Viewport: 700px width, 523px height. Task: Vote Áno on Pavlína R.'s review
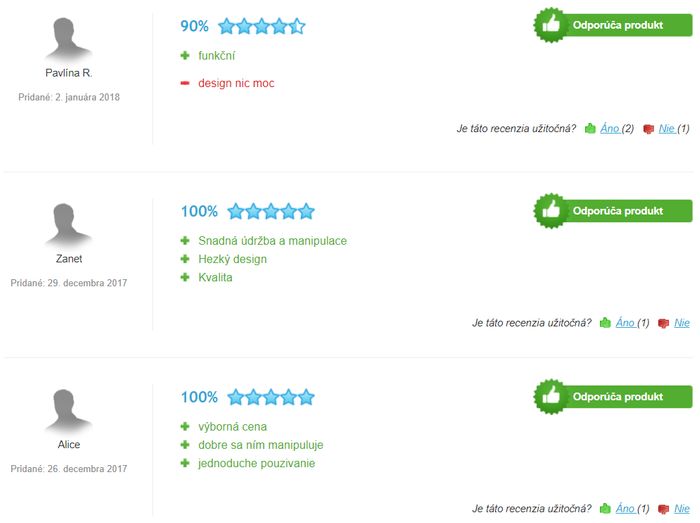(610, 129)
